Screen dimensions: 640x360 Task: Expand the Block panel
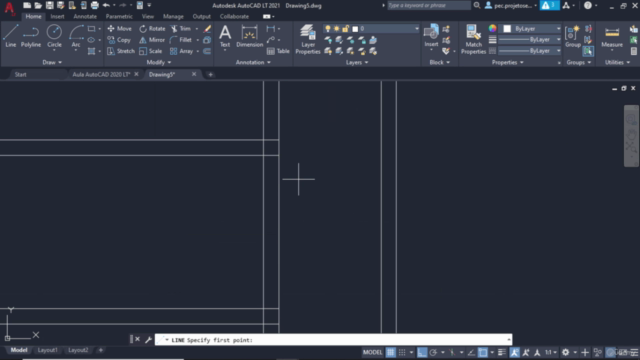tap(440, 62)
